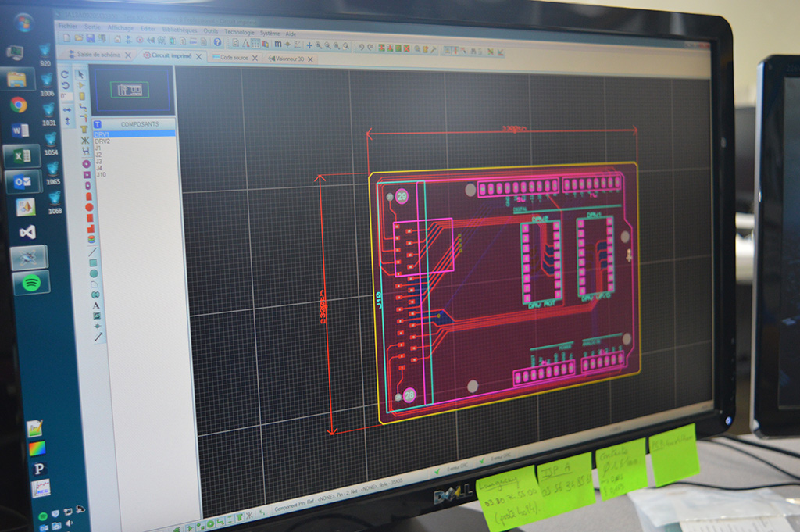Image resolution: width=800 pixels, height=532 pixels.
Task: Rotate anticlockwise using the second rotation icon
Action: [65, 85]
